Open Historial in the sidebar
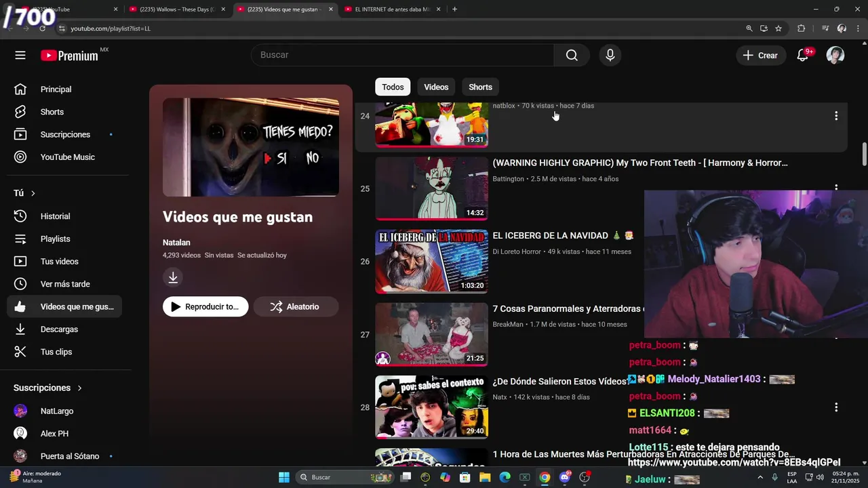This screenshot has height=488, width=868. (64, 216)
